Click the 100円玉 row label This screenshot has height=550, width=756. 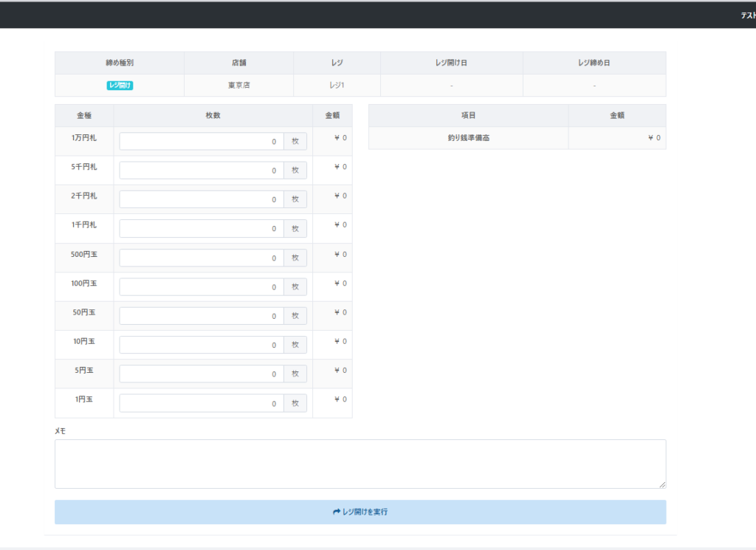pyautogui.click(x=84, y=283)
